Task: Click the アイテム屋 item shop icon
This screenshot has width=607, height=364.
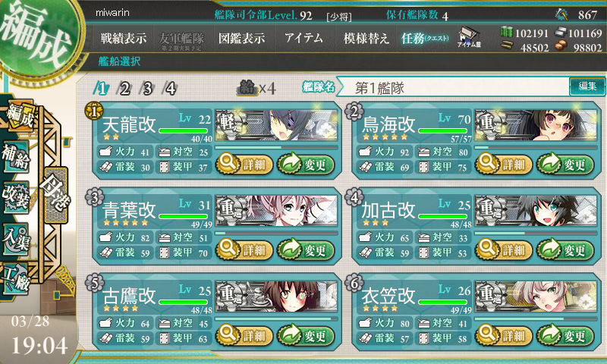Action: pos(469,37)
